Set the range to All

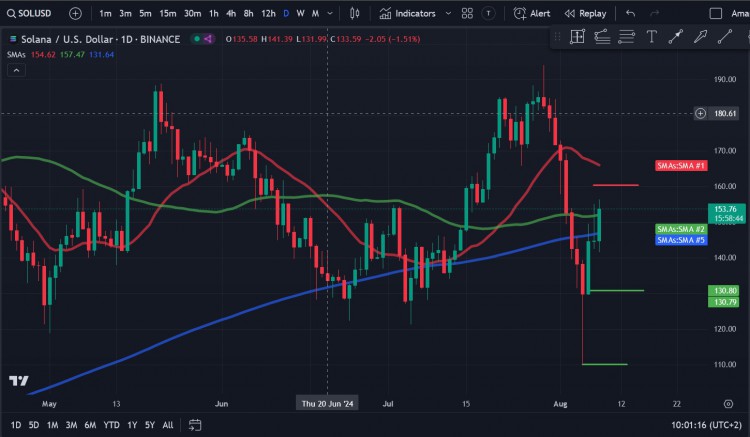pos(168,425)
